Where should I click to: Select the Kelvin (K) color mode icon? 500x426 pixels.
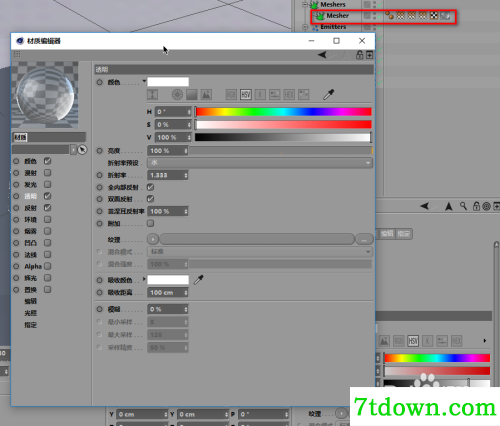260,95
